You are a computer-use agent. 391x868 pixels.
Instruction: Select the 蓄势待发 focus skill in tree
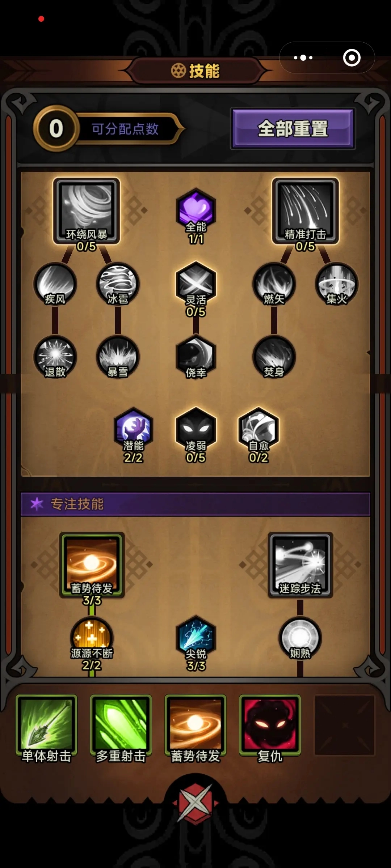(x=92, y=565)
